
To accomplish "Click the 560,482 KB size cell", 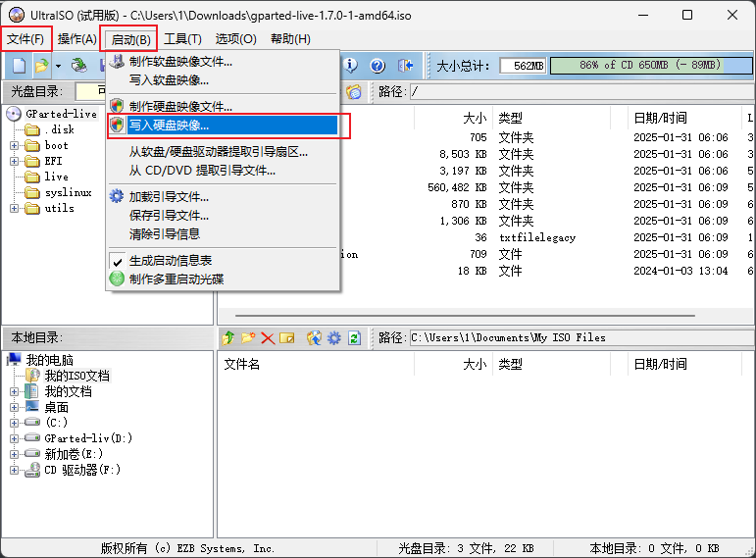I will tap(457, 187).
